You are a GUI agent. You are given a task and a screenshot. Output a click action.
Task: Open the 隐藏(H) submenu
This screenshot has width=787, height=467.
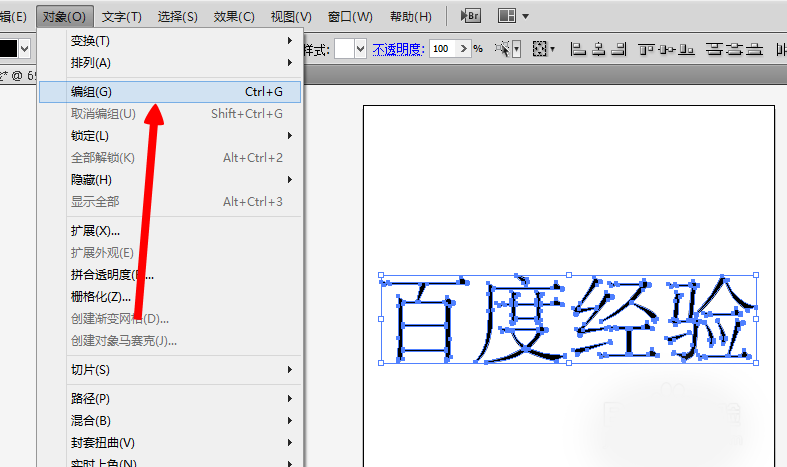pyautogui.click(x=170, y=180)
